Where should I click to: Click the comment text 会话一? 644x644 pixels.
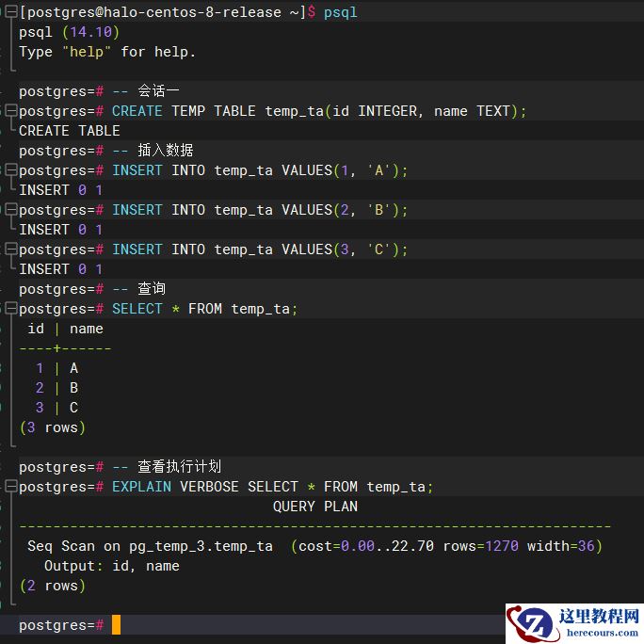click(158, 90)
